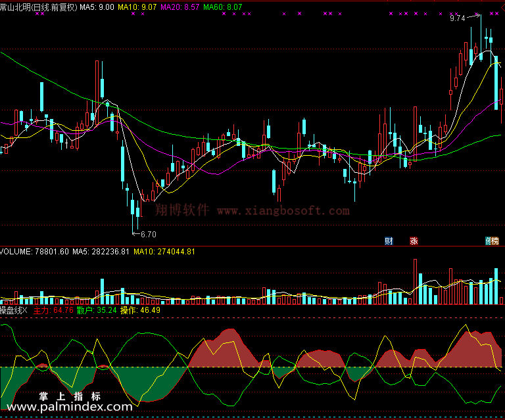The height and width of the screenshot is (420, 505).
Task: Click the tallest red volume bar
Action: [416, 281]
